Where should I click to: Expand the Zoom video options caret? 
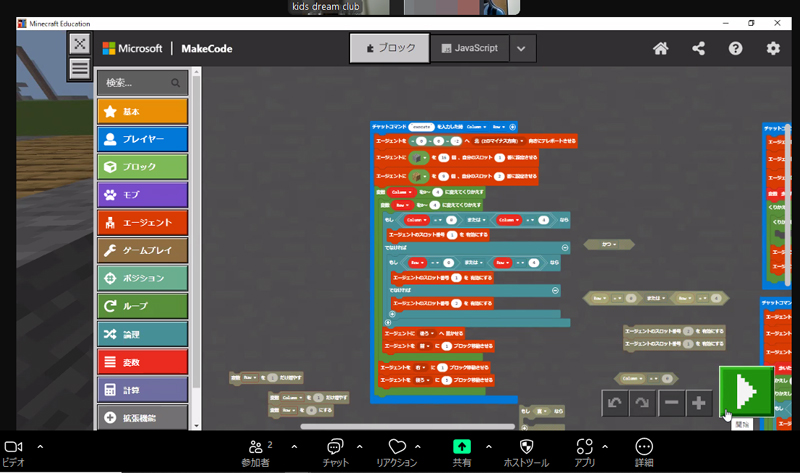pos(40,446)
